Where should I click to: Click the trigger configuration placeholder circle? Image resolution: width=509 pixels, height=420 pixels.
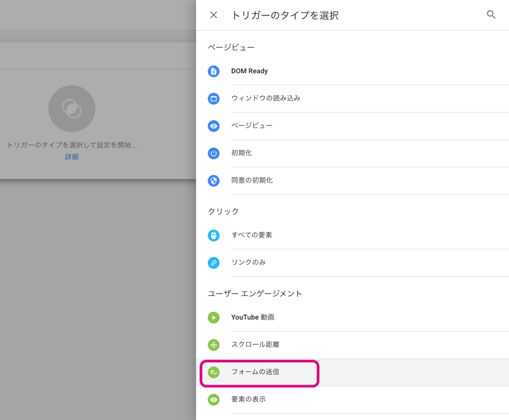click(72, 109)
